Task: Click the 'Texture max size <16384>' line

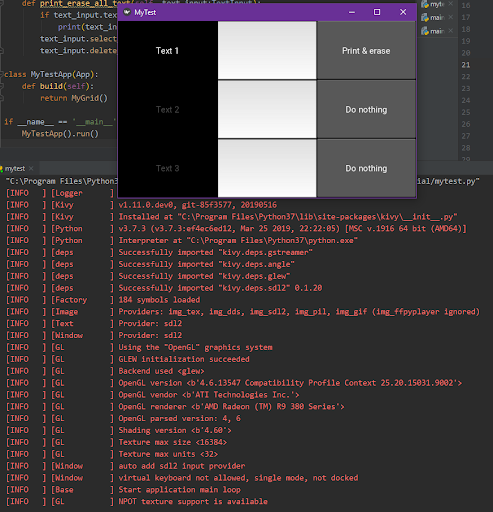Action: pos(117,442)
